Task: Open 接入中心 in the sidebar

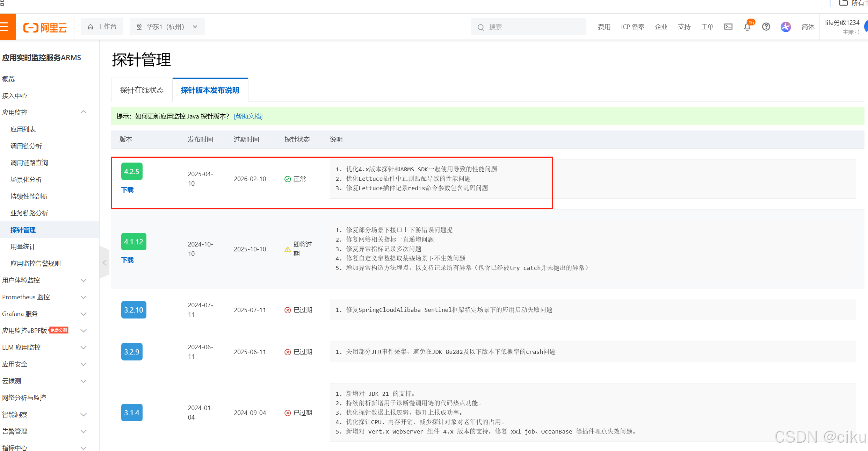Action: 15,96
